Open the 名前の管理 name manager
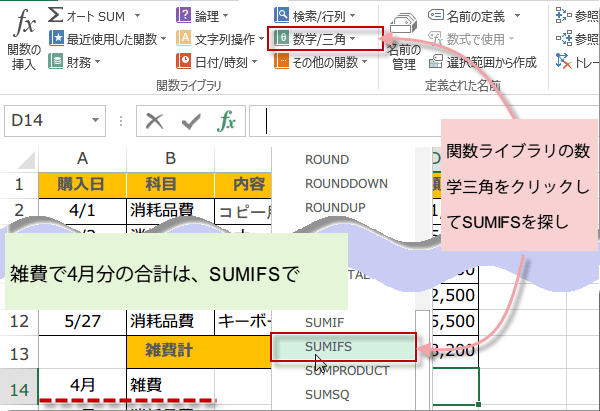 404,41
